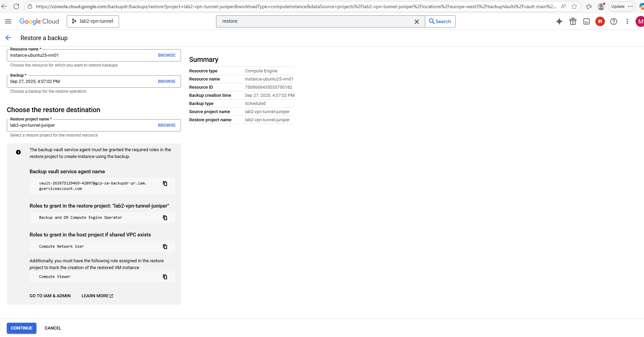644x337 pixels.
Task: Browse for a different resource name
Action: tap(167, 55)
